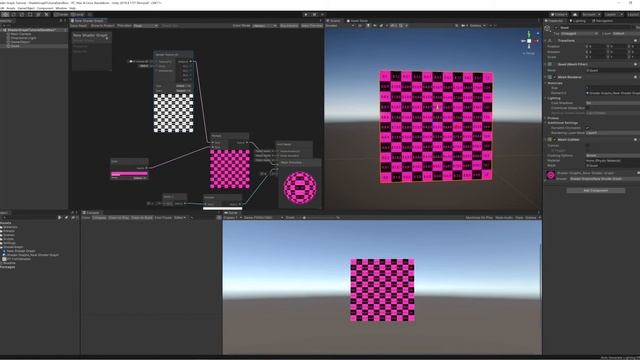Click the material preview sphere in Inspector
The image size is (640, 360).
coord(551,176)
